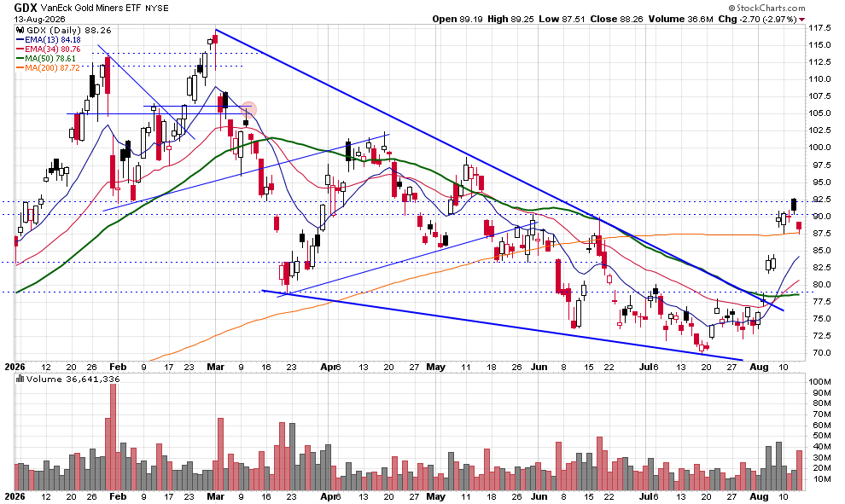Screen dimensions: 845x504
Task: Click the pink circle marker near 105
Action: coord(248,109)
